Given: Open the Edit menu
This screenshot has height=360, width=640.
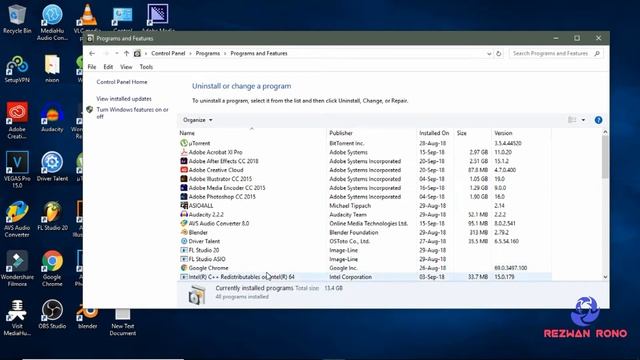Looking at the screenshot, I should [x=108, y=67].
